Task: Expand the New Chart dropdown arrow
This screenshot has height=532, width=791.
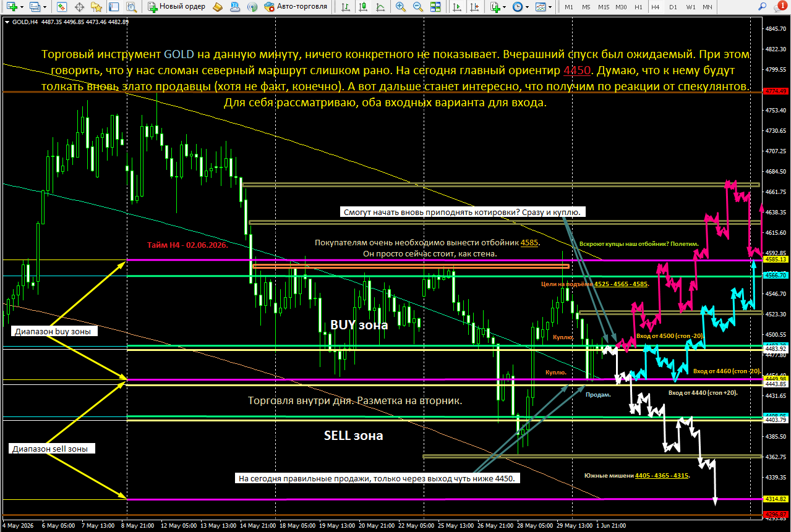Action: [x=22, y=7]
